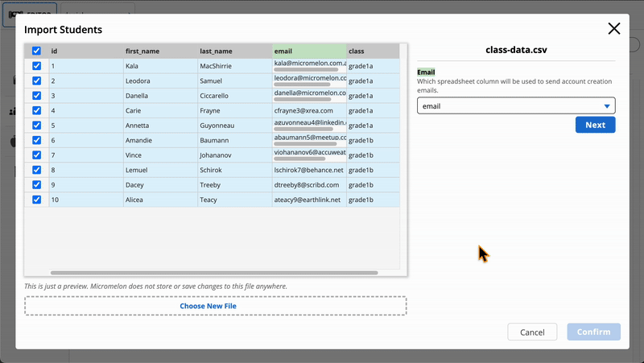Viewport: 644px width, 363px height.
Task: Select the first_name column header
Action: point(159,51)
